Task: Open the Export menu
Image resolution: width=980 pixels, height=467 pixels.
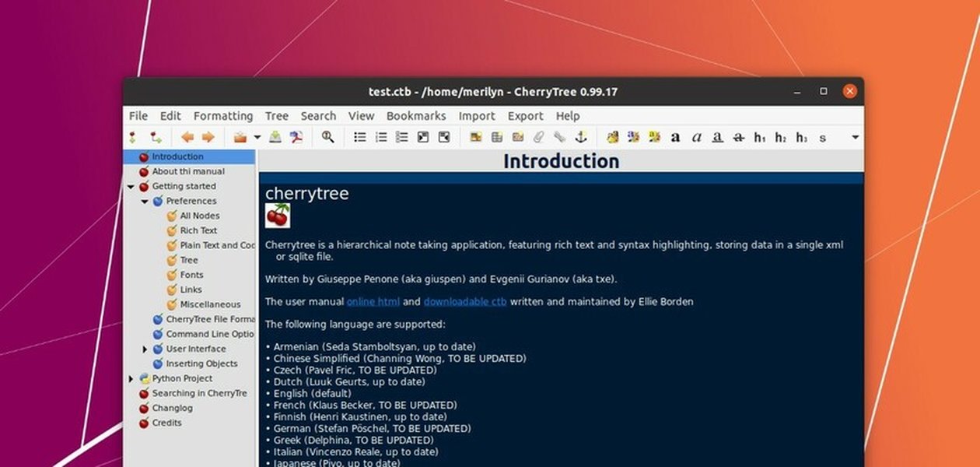Action: coord(526,116)
